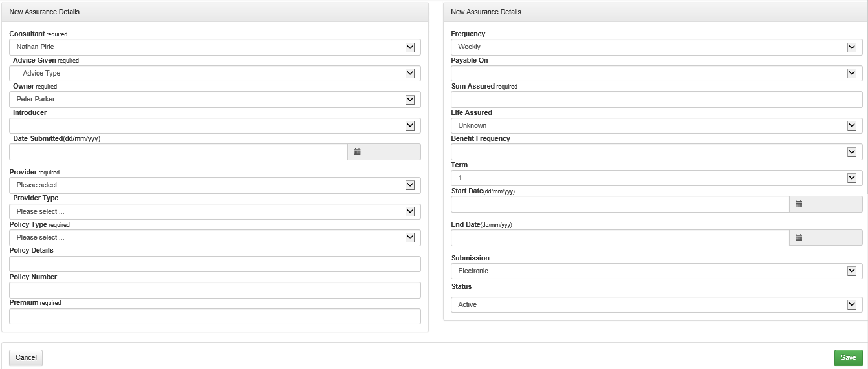Change the Status dropdown from Active
The width and height of the screenshot is (868, 369).
(x=656, y=305)
